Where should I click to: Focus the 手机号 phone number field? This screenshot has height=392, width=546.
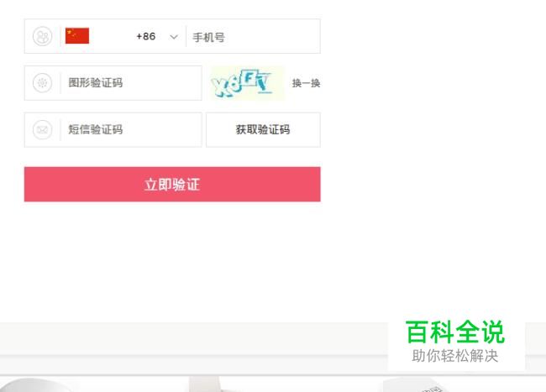[x=253, y=36]
